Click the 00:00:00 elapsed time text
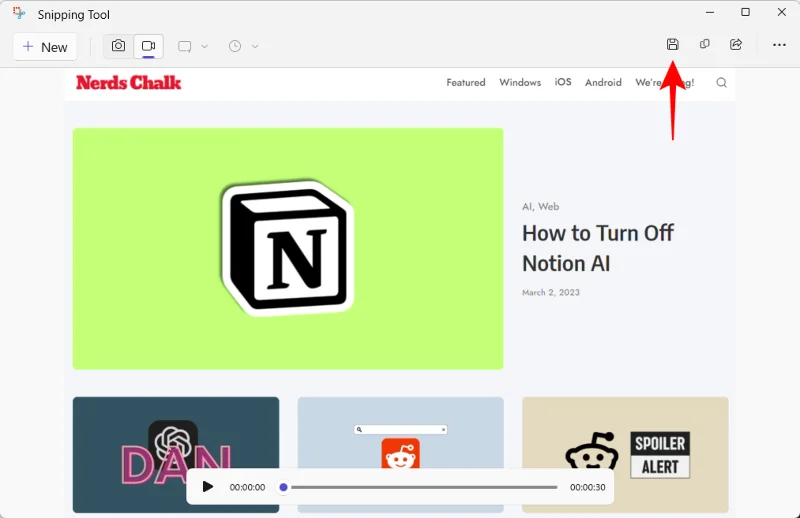 pyautogui.click(x=247, y=487)
